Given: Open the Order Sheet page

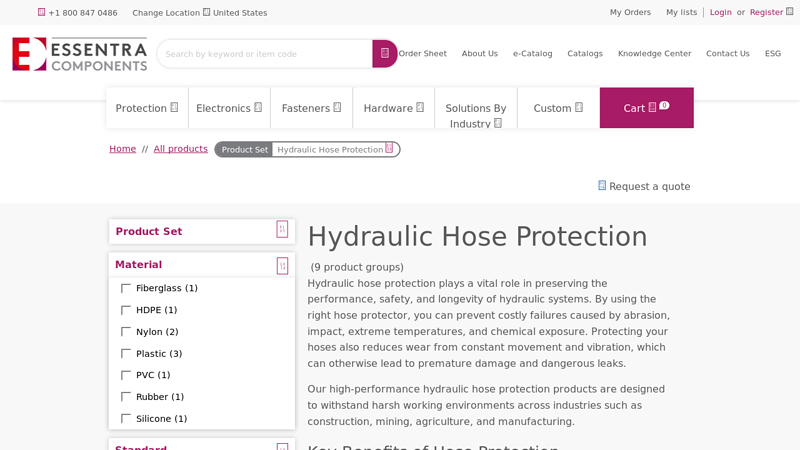Looking at the screenshot, I should point(422,53).
